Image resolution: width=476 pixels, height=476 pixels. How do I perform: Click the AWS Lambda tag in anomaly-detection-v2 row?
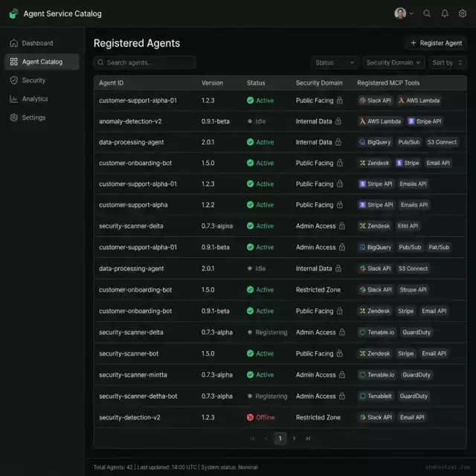380,121
